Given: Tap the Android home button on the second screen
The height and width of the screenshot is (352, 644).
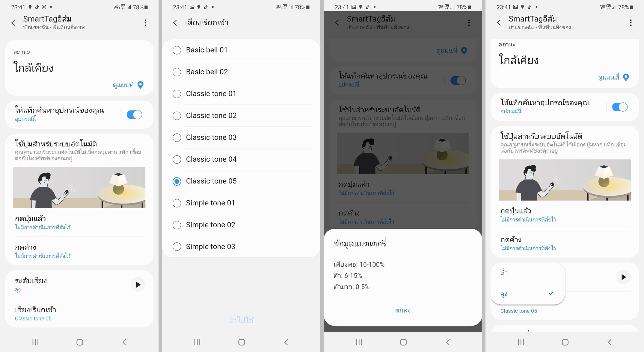Looking at the screenshot, I should (242, 342).
